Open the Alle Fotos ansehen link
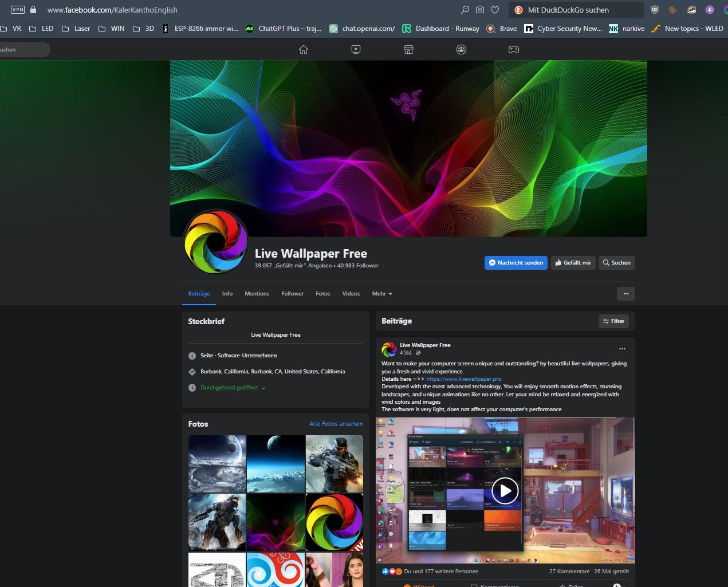This screenshot has width=728, height=587. [336, 424]
